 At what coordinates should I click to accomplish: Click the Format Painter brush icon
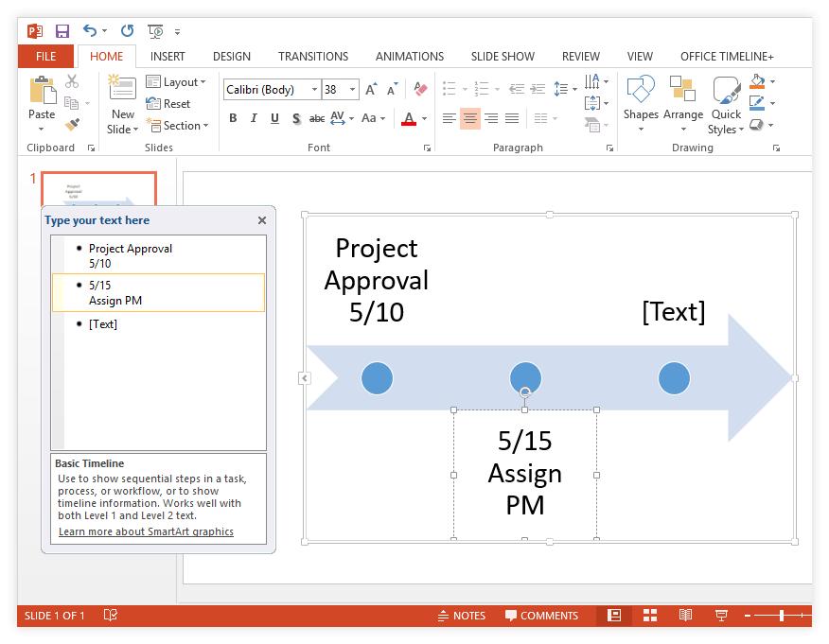click(x=72, y=125)
